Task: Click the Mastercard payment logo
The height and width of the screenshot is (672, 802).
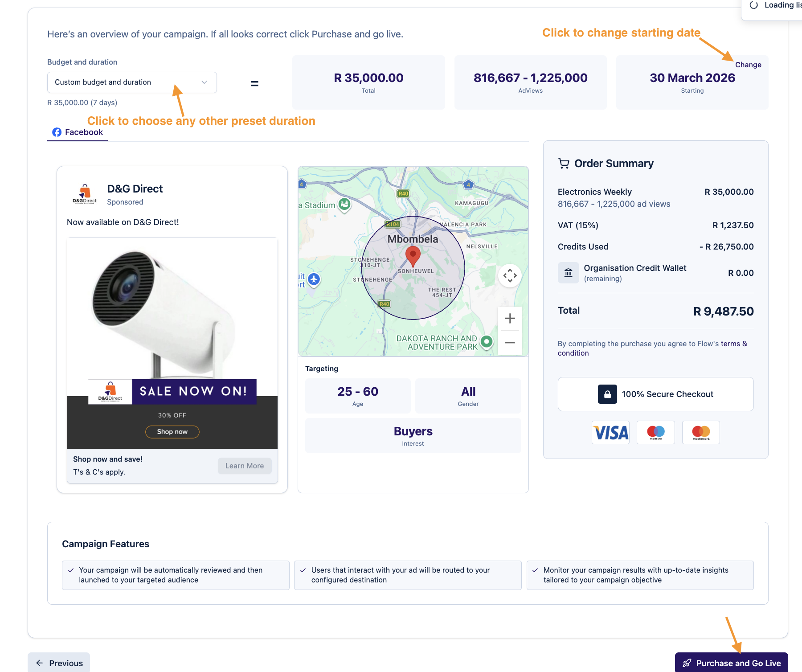Action: point(701,433)
